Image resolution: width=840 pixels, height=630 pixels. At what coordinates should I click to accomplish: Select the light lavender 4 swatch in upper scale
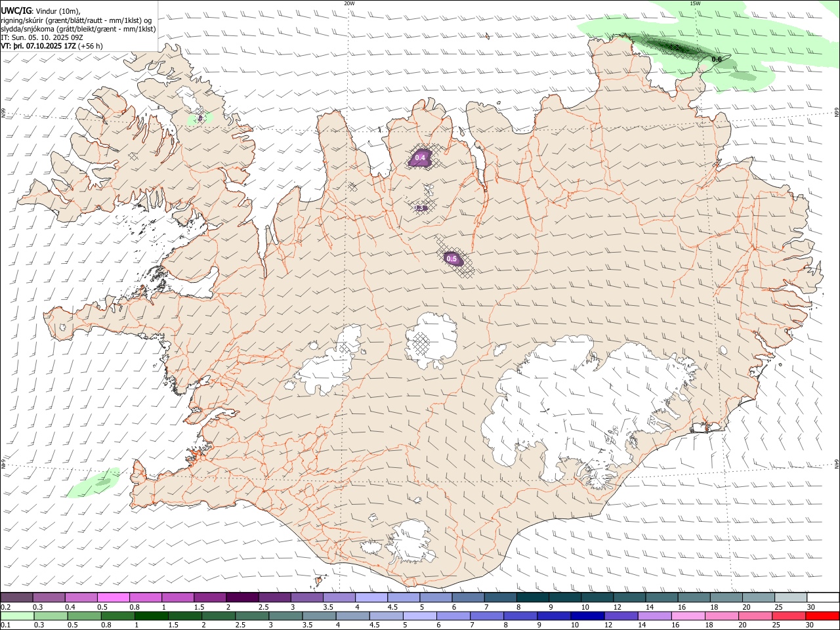(x=371, y=598)
